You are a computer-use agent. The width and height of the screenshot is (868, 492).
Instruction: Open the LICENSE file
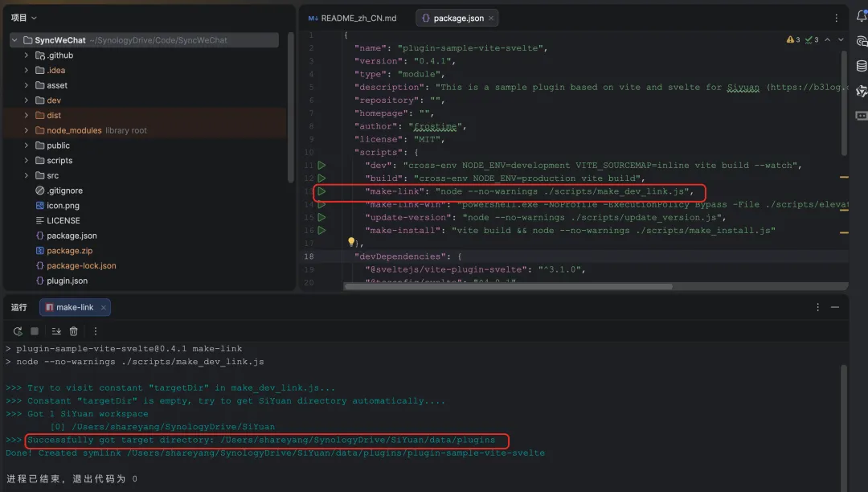58,220
